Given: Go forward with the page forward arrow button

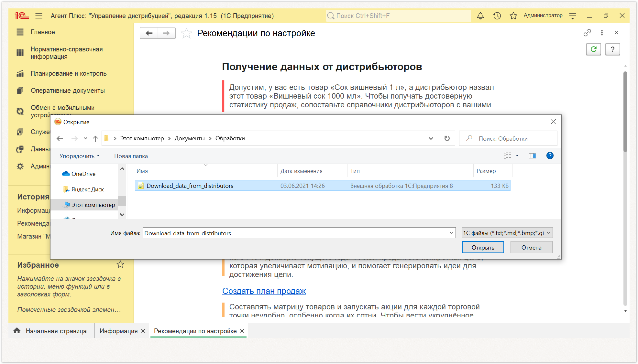Looking at the screenshot, I should click(x=167, y=33).
